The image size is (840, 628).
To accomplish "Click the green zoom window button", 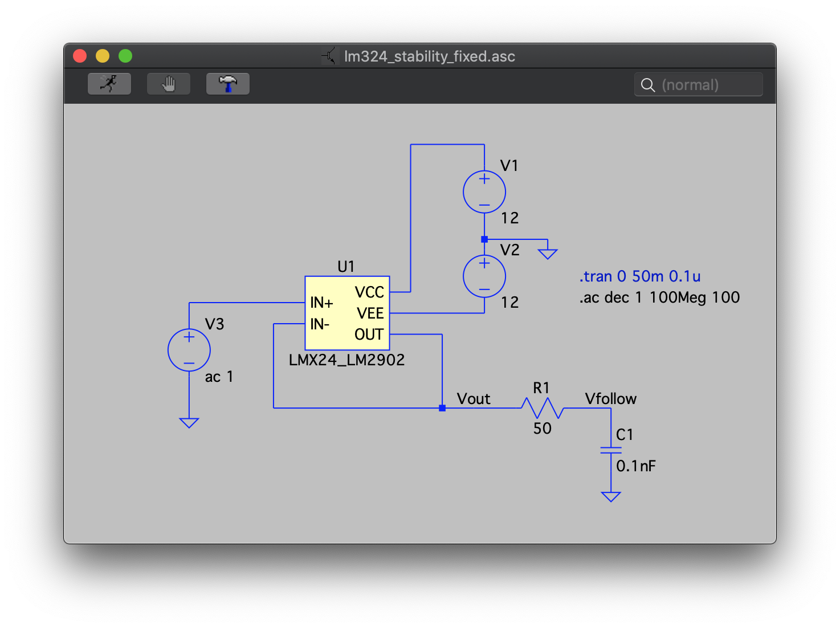I will click(x=125, y=56).
